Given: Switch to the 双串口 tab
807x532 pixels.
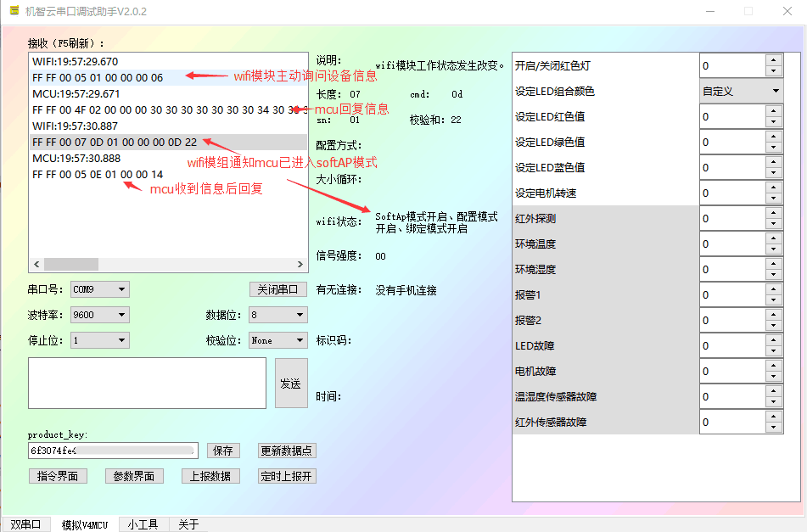Looking at the screenshot, I should (x=25, y=524).
